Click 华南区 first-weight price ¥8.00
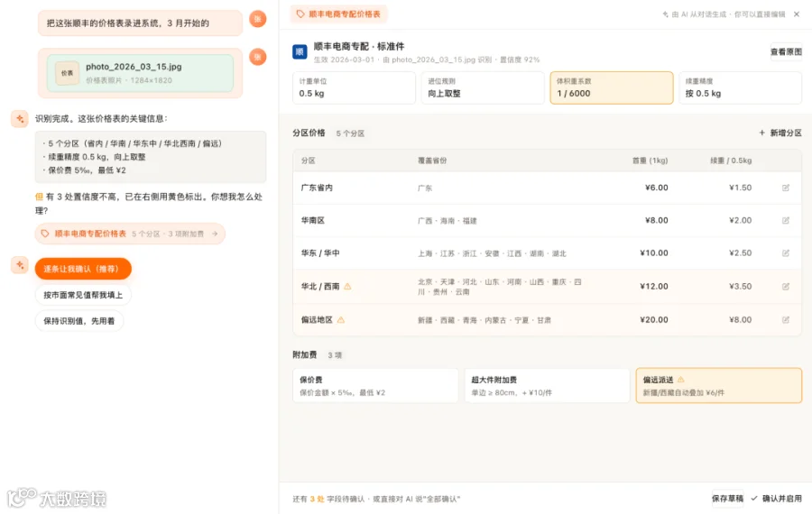The width and height of the screenshot is (812, 514). (656, 221)
